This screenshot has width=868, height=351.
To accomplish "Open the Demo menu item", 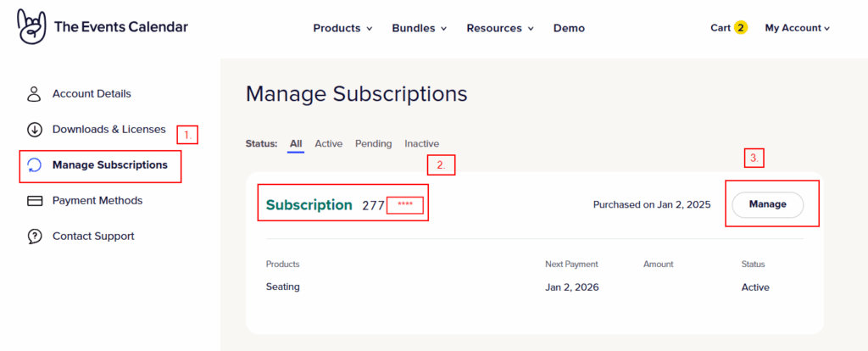I will coord(569,28).
